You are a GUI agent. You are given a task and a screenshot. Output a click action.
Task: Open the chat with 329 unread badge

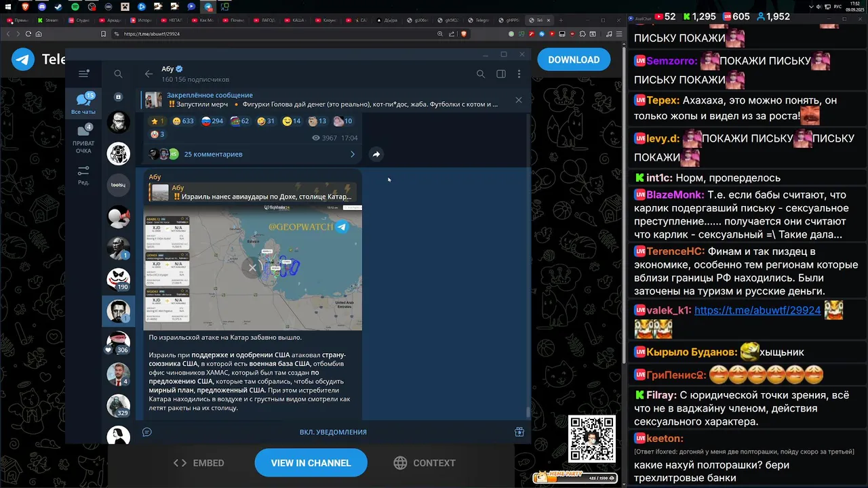coord(118,405)
